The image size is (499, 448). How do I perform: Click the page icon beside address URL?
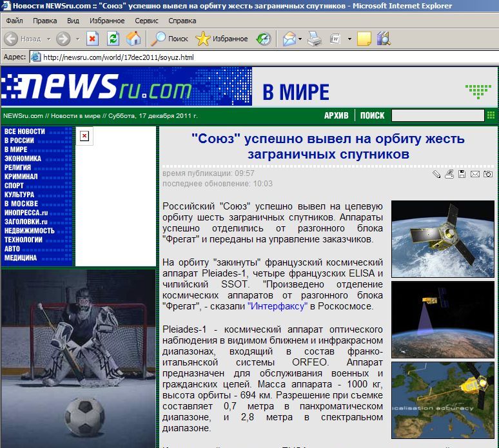35,57
